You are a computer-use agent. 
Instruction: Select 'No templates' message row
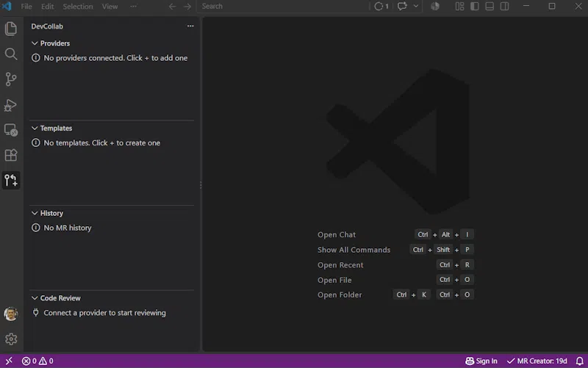click(x=112, y=142)
